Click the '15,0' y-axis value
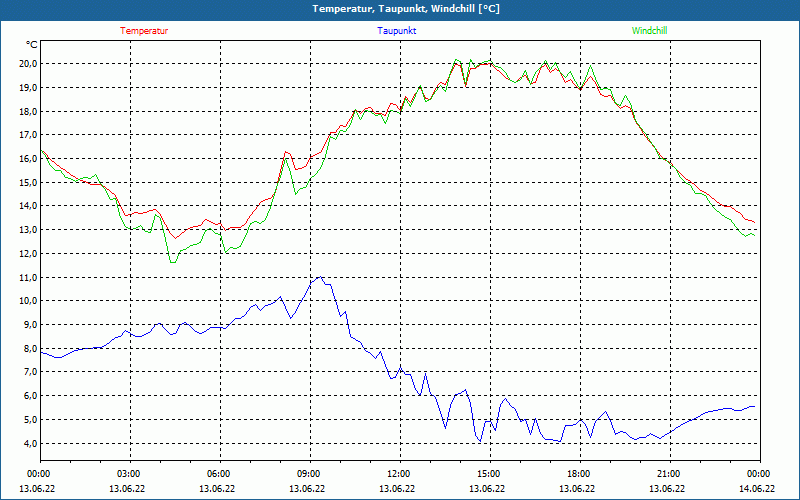This screenshot has height=500, width=800. [28, 183]
